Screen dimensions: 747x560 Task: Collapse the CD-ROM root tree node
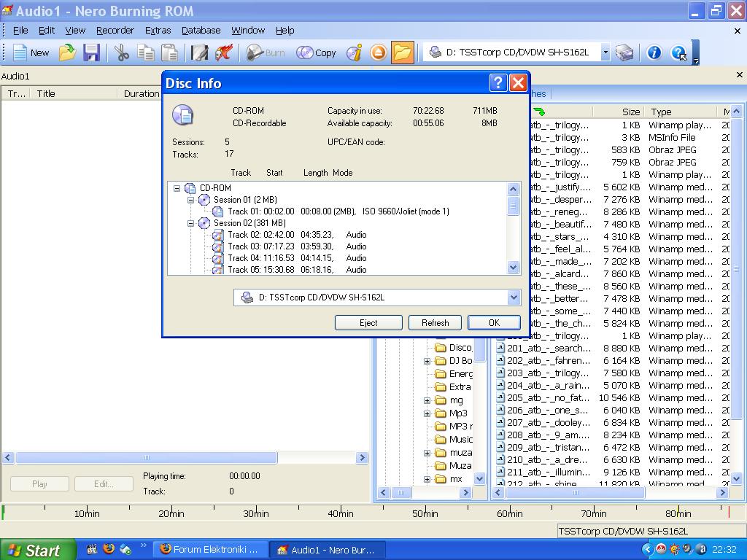tap(177, 188)
